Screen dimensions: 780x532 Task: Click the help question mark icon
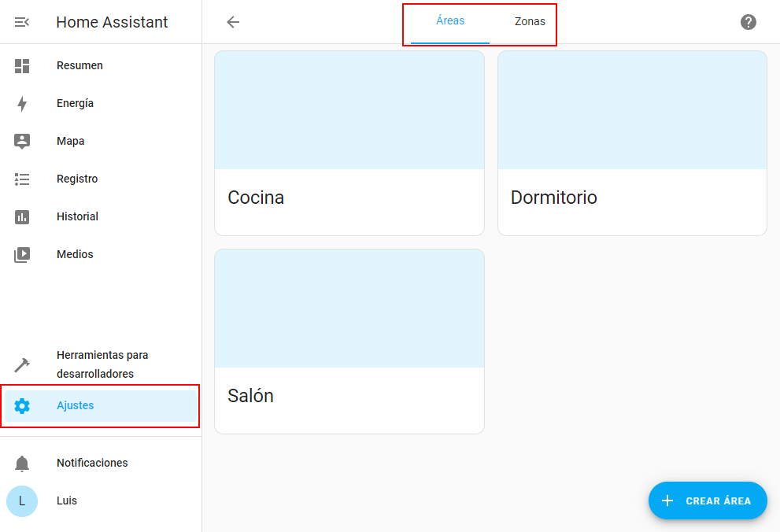[749, 22]
